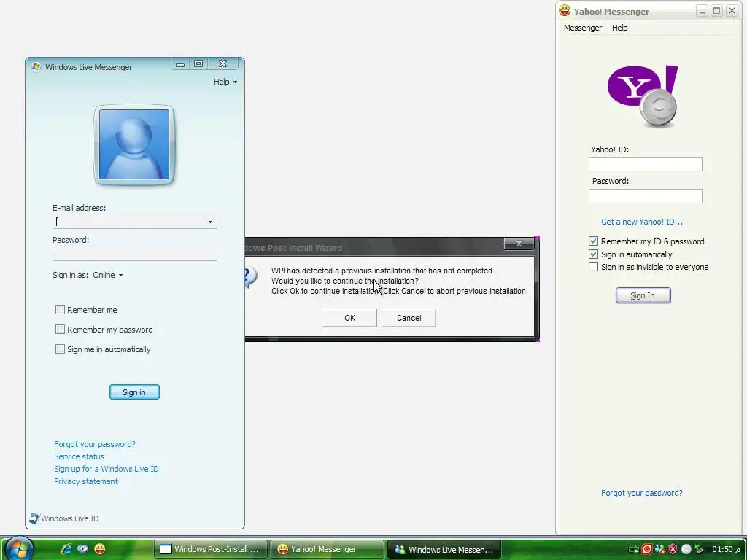Click the Quick Launch icon after Internet Explorer

pyautogui.click(x=83, y=548)
